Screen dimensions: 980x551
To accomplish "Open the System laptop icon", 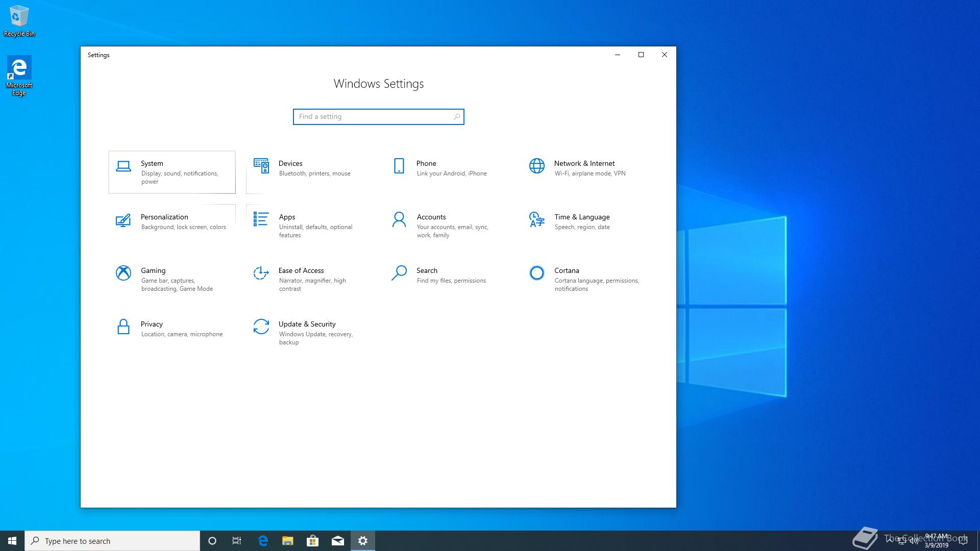I will [x=123, y=166].
